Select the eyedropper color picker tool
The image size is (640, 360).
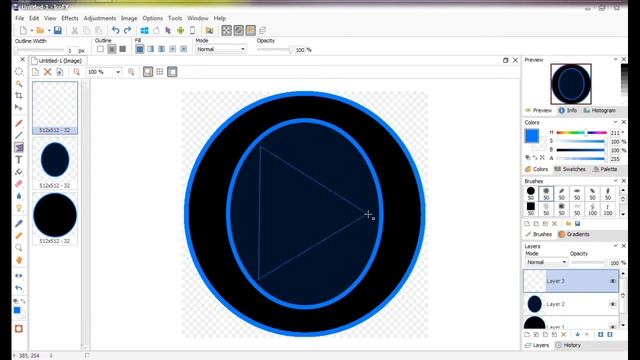pyautogui.click(x=19, y=223)
